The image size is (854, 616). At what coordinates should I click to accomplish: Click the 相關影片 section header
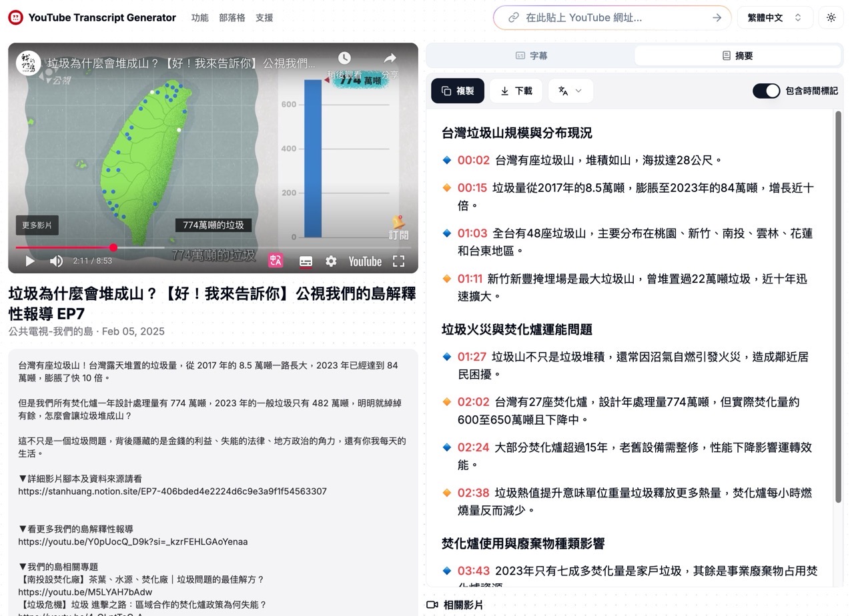(454, 605)
